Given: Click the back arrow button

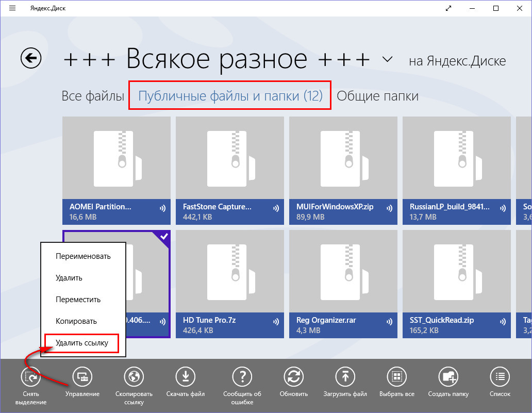Looking at the screenshot, I should [x=31, y=58].
